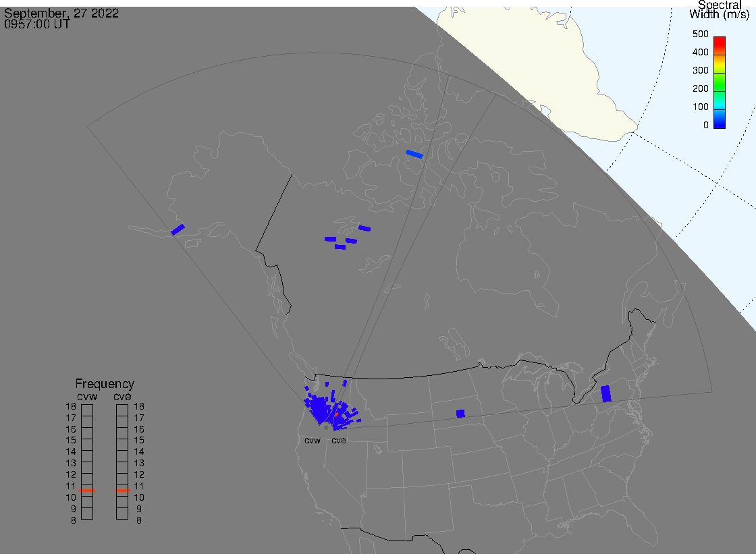Click the 500 value on color scale
The width and height of the screenshot is (756, 554).
[700, 34]
